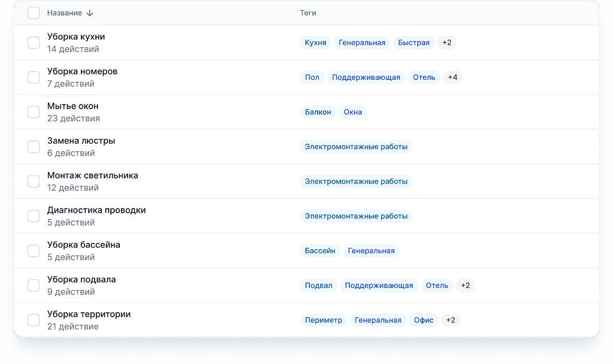Select the header checkbox to select all rows
Image resolution: width=613 pixels, height=364 pixels.
[33, 12]
